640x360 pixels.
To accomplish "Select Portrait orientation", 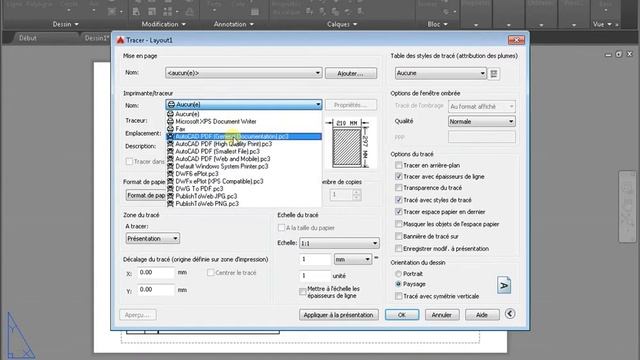I will coord(398,274).
